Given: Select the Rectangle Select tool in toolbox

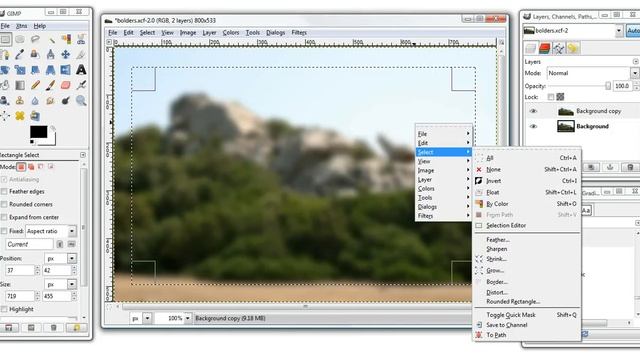Looking at the screenshot, I should point(5,39).
